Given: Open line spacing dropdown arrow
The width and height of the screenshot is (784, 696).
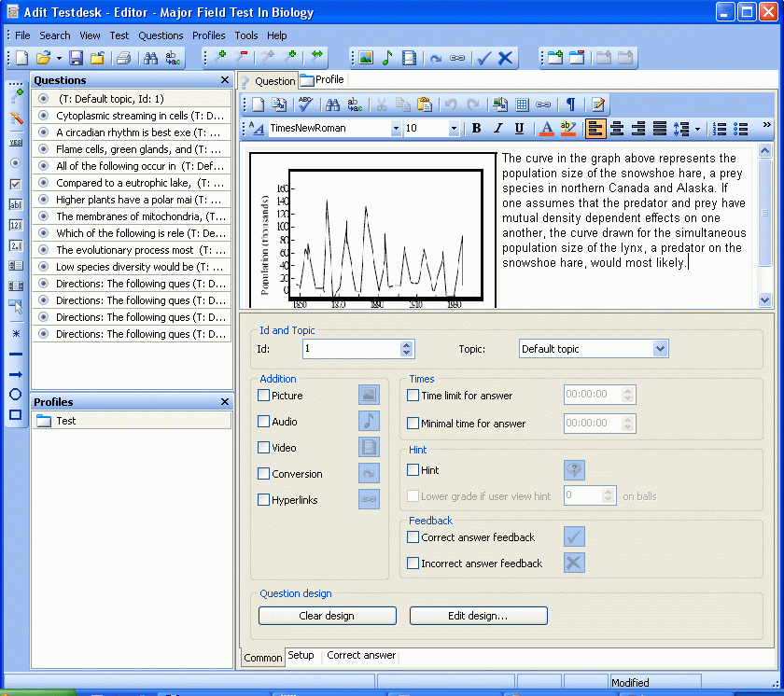Looking at the screenshot, I should pyautogui.click(x=697, y=129).
